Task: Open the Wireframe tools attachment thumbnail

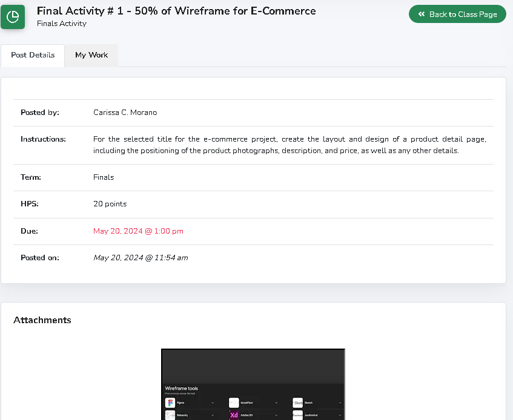Action: tap(253, 384)
